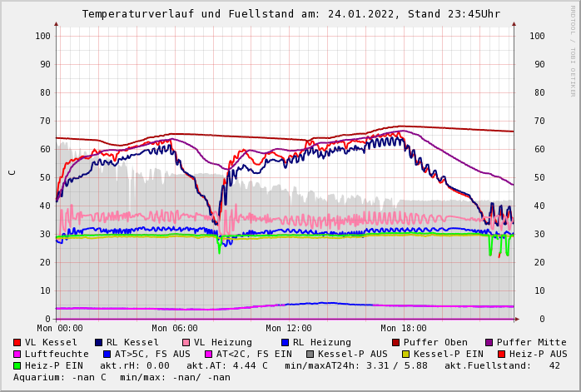Click the Temperaturverlauf und Fuellstand chart title
The height and width of the screenshot is (392, 581).
coord(290,14)
